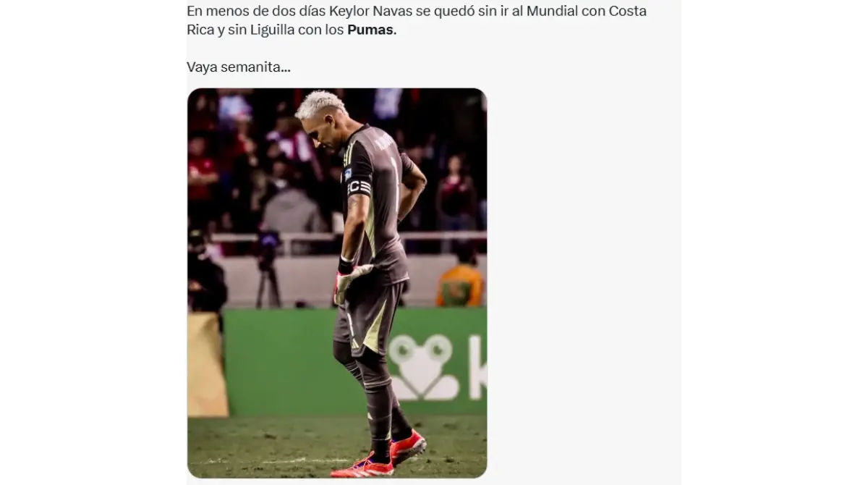Click the white frog logo on ad board
This screenshot has width=868, height=485.
click(x=422, y=368)
